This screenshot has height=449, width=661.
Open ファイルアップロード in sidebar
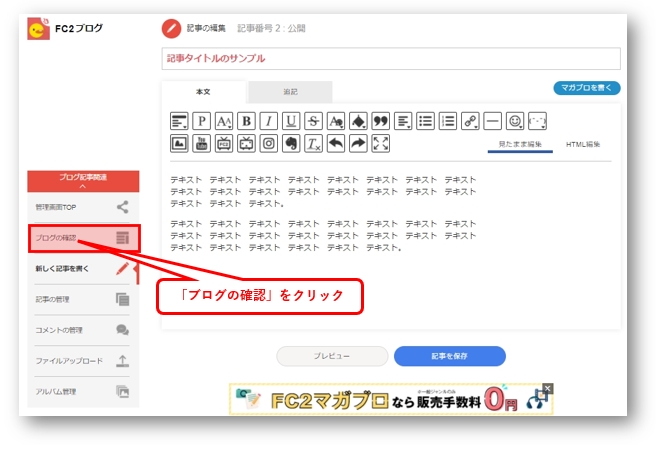(x=82, y=361)
